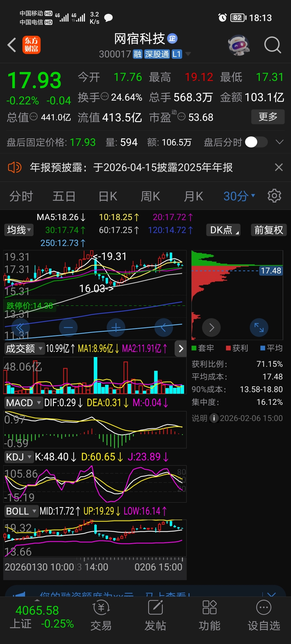Open the BOLL indicator dropdown
Viewport: 291px width, 644px height.
click(x=21, y=511)
